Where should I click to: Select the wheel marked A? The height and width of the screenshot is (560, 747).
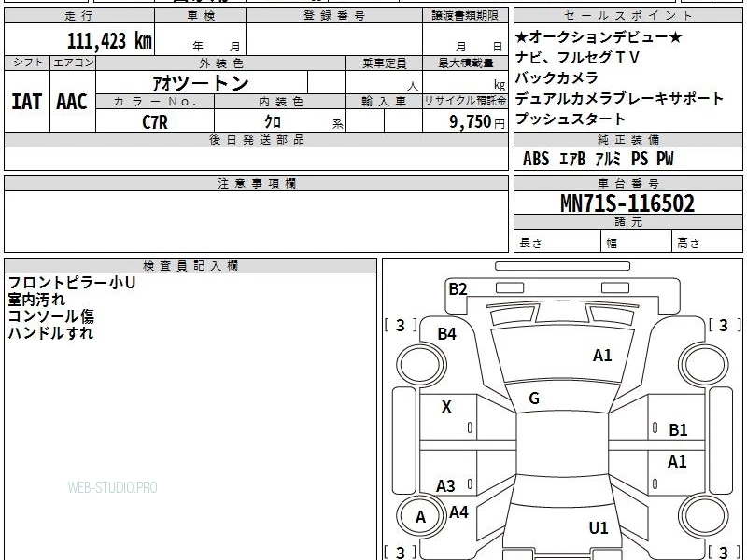coord(420,517)
